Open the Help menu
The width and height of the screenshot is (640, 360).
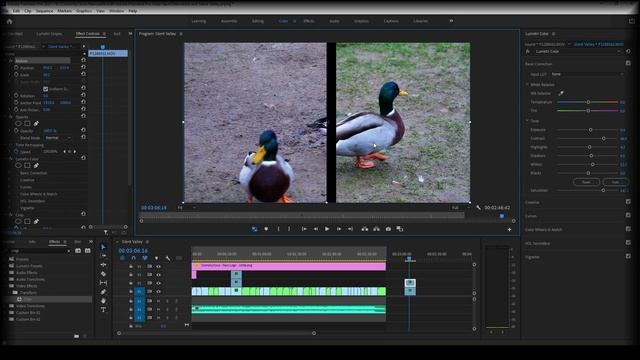pos(133,11)
